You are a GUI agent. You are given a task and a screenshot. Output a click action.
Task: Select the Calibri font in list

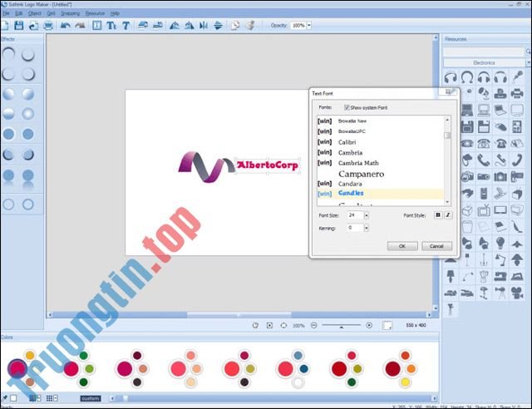(380, 142)
